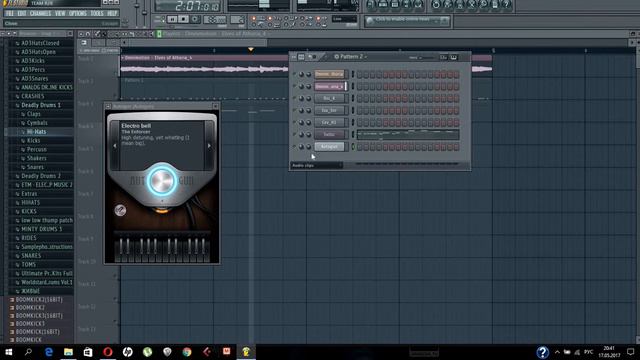Click the Autogun channel button

pyautogui.click(x=329, y=147)
